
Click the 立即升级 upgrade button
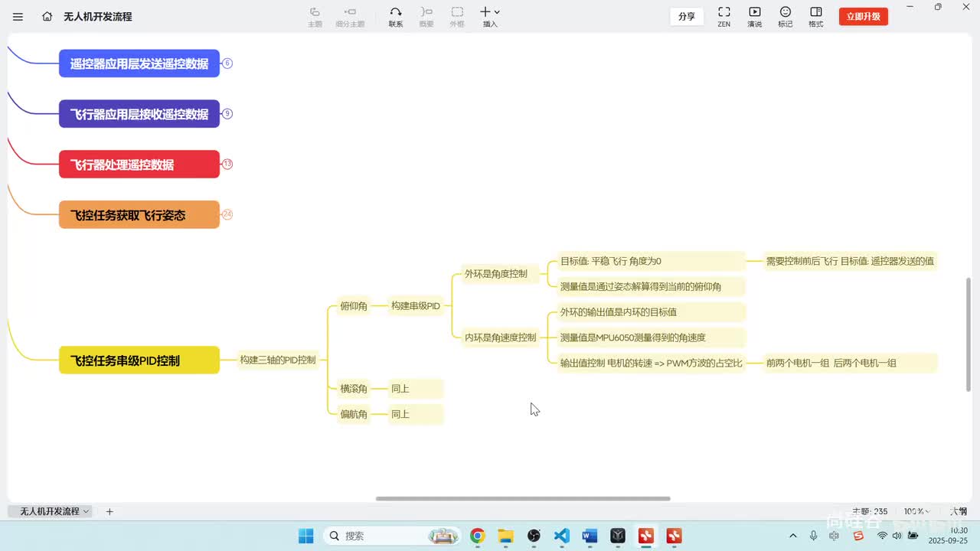click(864, 16)
